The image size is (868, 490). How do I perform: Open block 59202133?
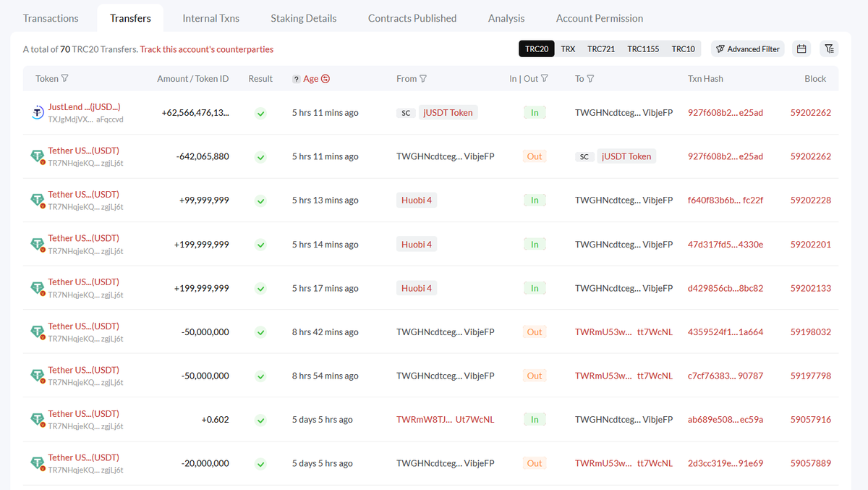point(811,288)
